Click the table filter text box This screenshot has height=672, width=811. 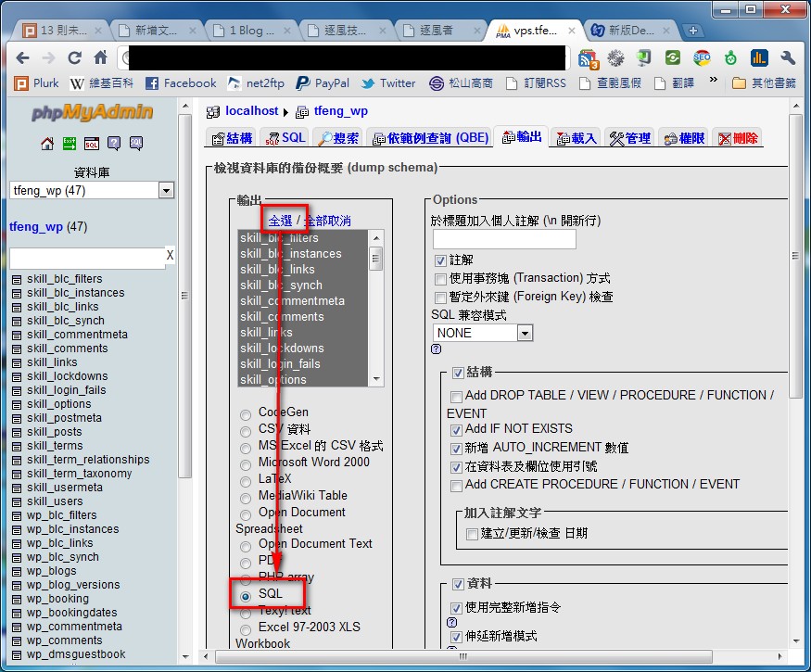[87, 259]
